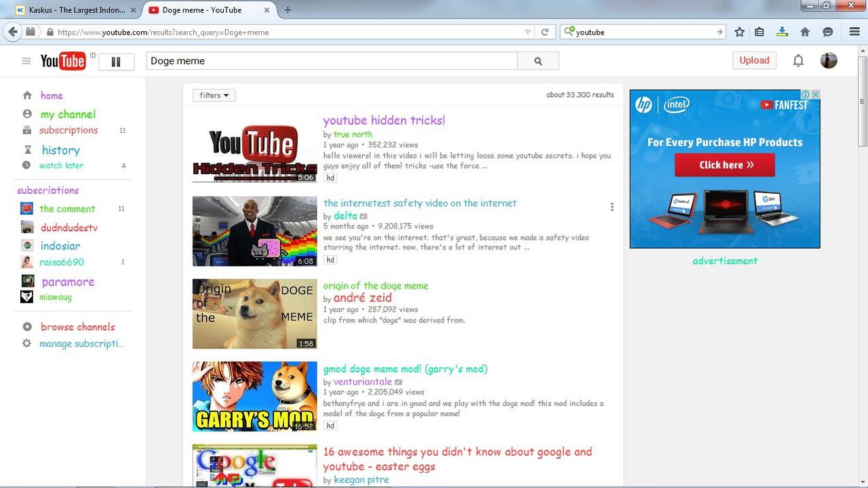Open a new browser tab
Viewport: 868px width, 488px height.
click(288, 10)
